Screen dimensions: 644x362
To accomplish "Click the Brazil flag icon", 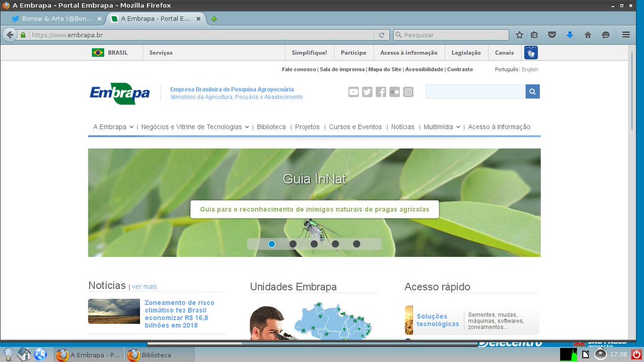I will pos(98,53).
